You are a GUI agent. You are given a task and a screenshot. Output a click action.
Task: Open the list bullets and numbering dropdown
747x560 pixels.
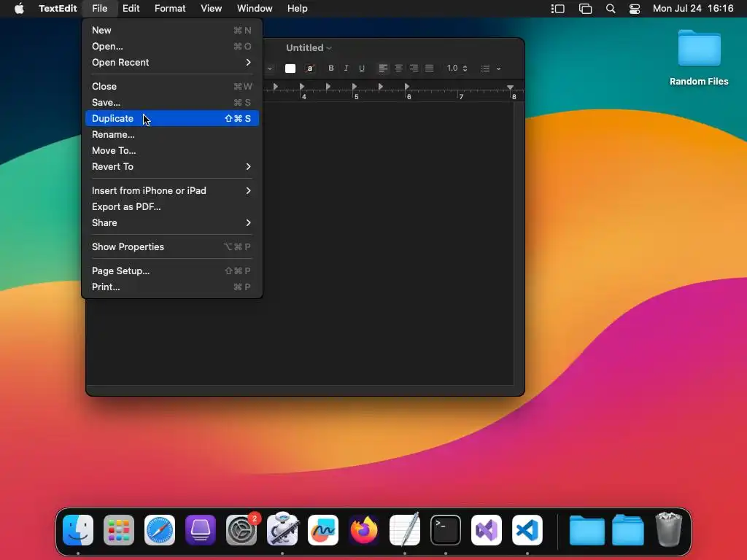pos(498,69)
